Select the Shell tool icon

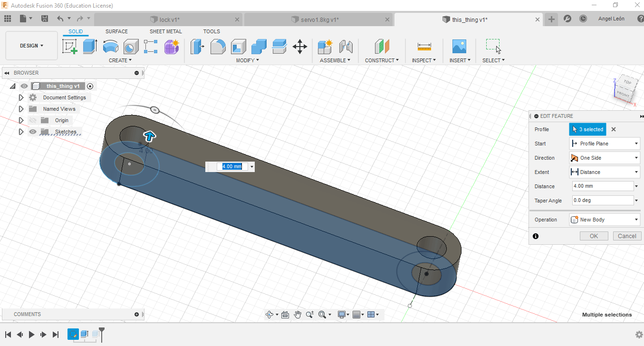(238, 47)
